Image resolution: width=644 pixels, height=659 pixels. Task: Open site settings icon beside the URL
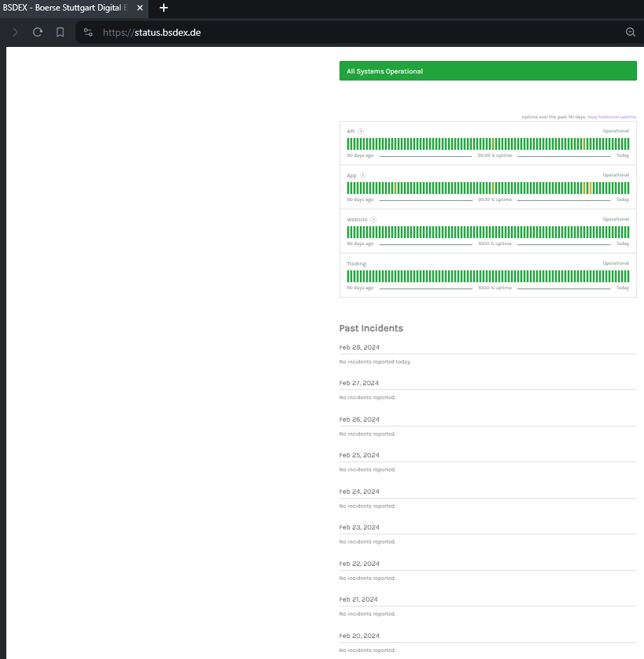pos(87,32)
